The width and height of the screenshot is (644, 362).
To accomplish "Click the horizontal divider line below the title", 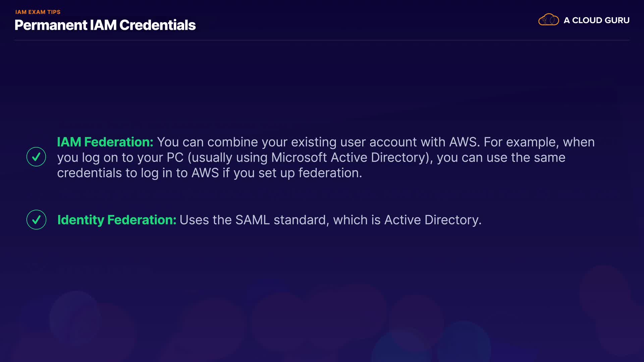I will coord(322,40).
